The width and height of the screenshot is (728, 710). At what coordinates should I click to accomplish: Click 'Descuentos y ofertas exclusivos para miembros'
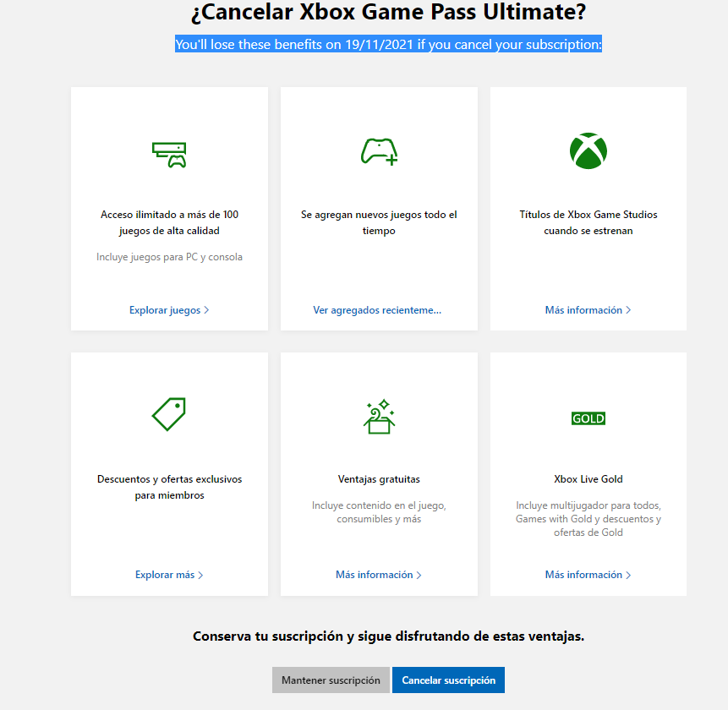(169, 487)
